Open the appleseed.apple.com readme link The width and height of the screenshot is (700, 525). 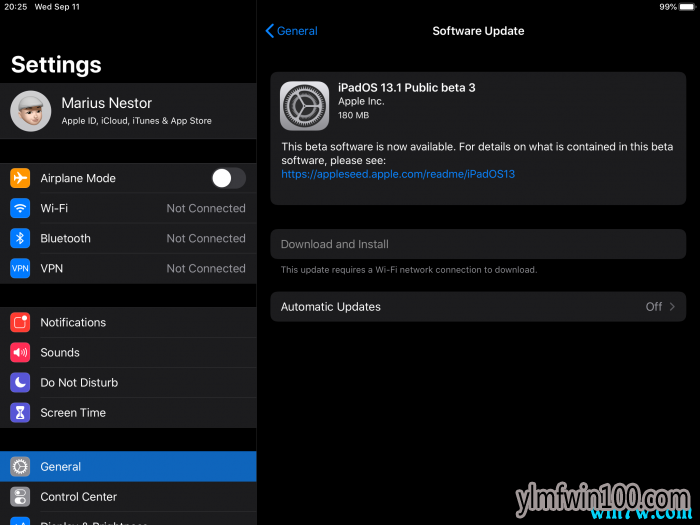pos(398,174)
